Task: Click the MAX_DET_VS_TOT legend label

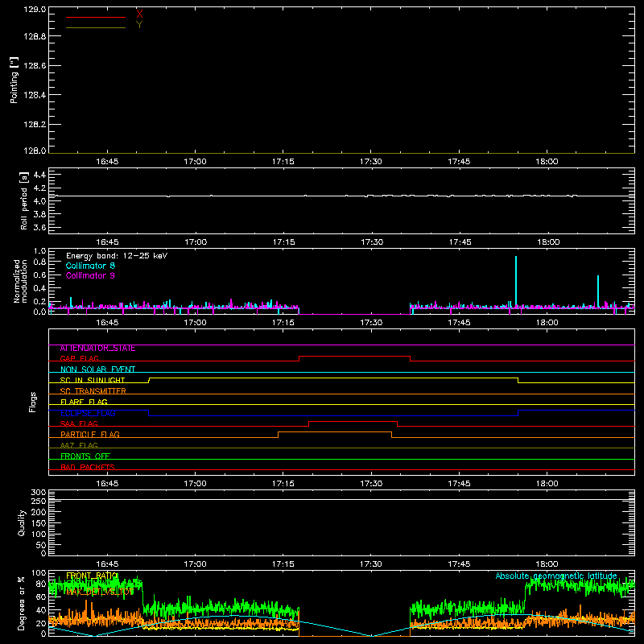Action: coord(100,592)
